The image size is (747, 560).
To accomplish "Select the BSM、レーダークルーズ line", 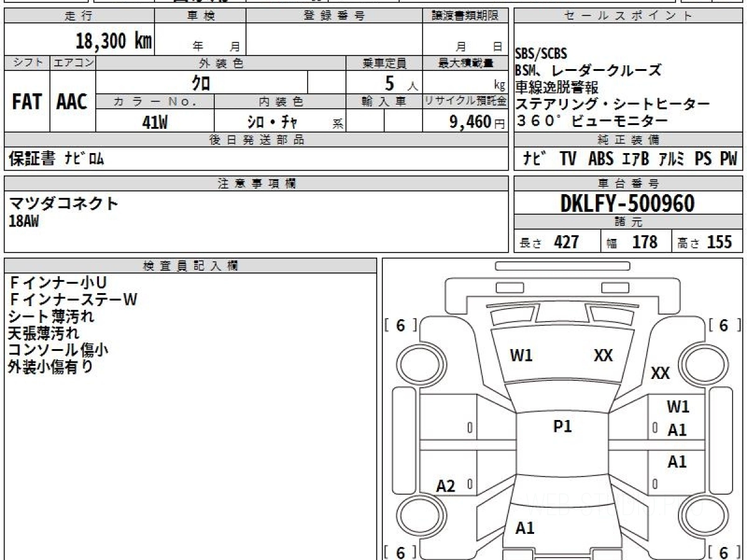I will click(588, 70).
